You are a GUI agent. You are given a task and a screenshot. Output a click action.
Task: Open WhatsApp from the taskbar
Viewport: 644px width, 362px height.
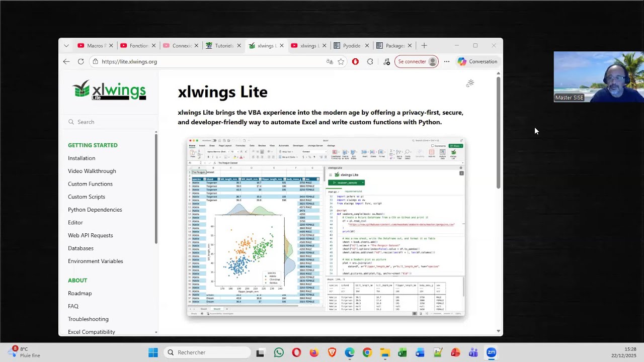pos(279,352)
